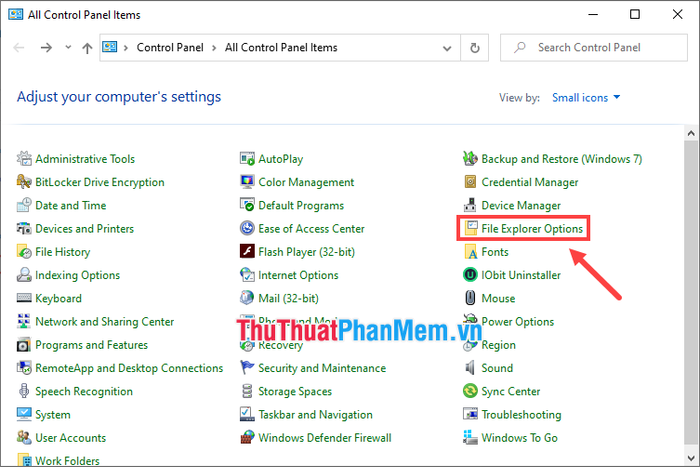Click the Control Panel breadcrumb segment
This screenshot has height=467, width=700.
pos(170,47)
